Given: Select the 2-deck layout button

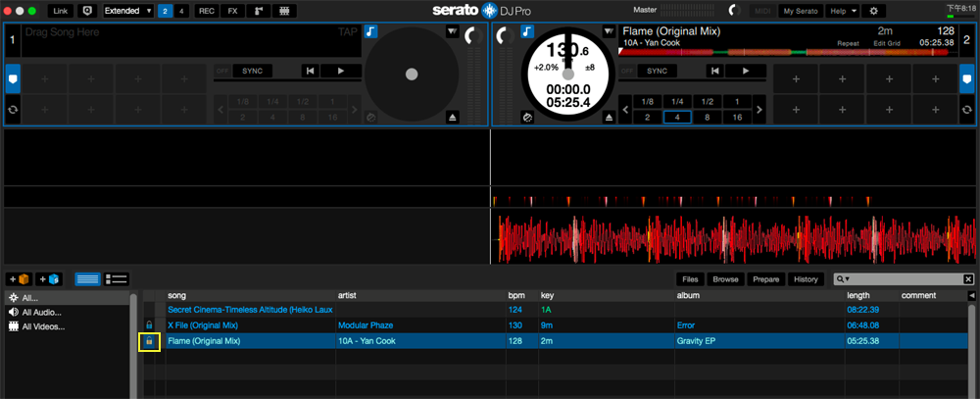Looking at the screenshot, I should [165, 11].
